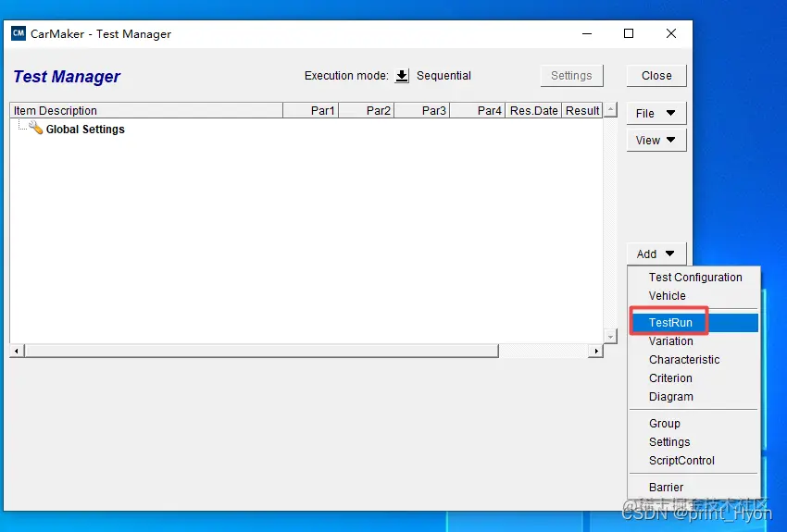Select TestRun in the Add menu
This screenshot has height=532, width=787.
click(x=693, y=322)
